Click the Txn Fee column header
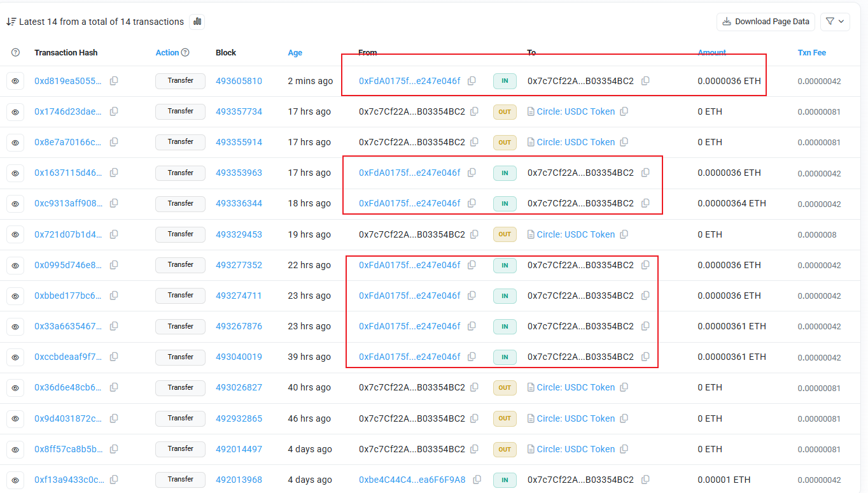The height and width of the screenshot is (493, 868). [812, 53]
